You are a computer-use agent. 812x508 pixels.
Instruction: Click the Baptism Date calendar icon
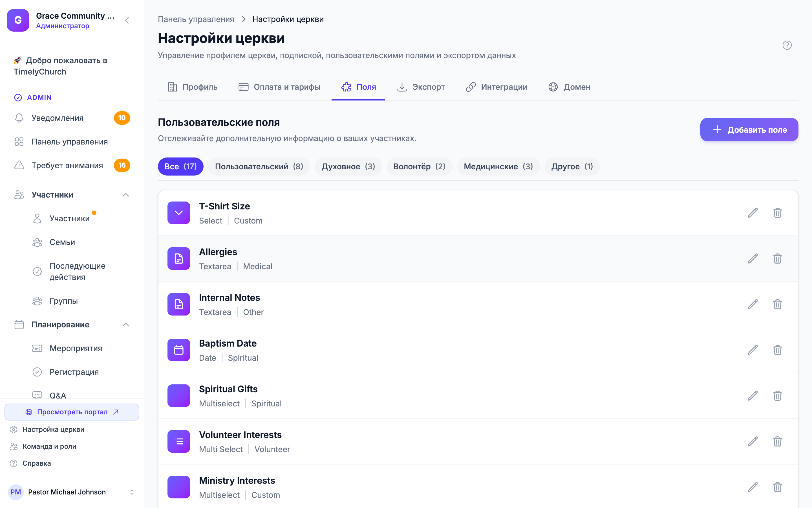tap(178, 350)
